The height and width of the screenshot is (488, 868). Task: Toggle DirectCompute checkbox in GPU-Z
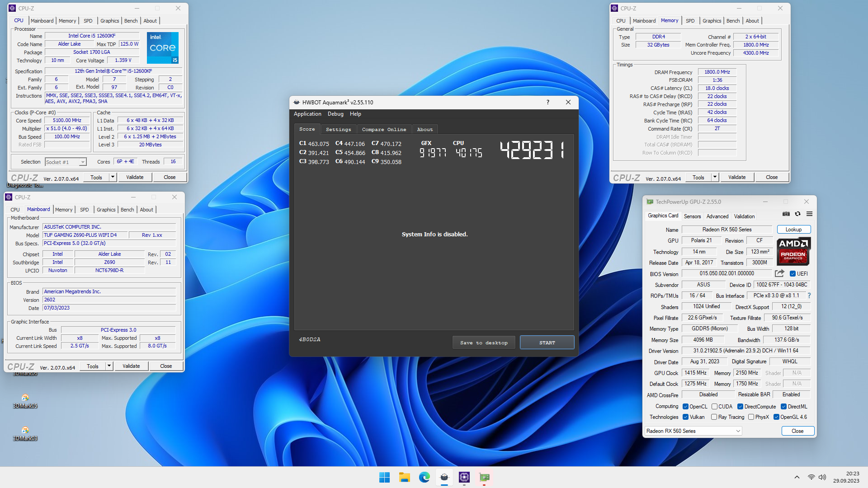tap(740, 407)
